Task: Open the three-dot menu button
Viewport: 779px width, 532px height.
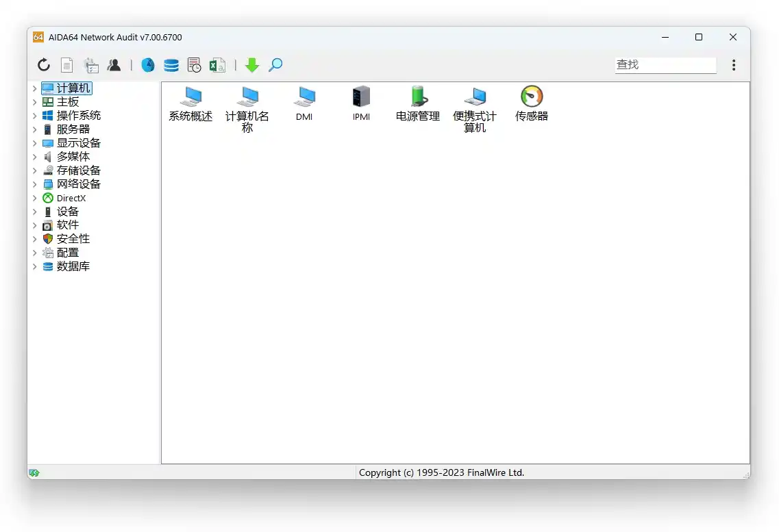Action: point(734,65)
